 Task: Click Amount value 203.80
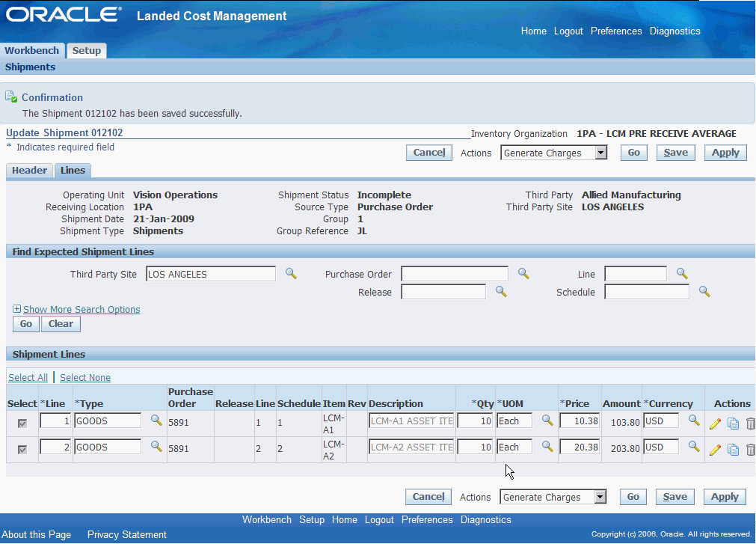(625, 448)
